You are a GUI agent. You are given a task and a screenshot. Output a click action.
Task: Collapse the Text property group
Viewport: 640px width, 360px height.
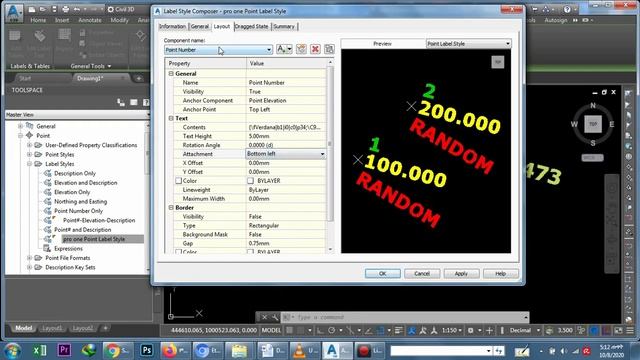click(x=171, y=118)
